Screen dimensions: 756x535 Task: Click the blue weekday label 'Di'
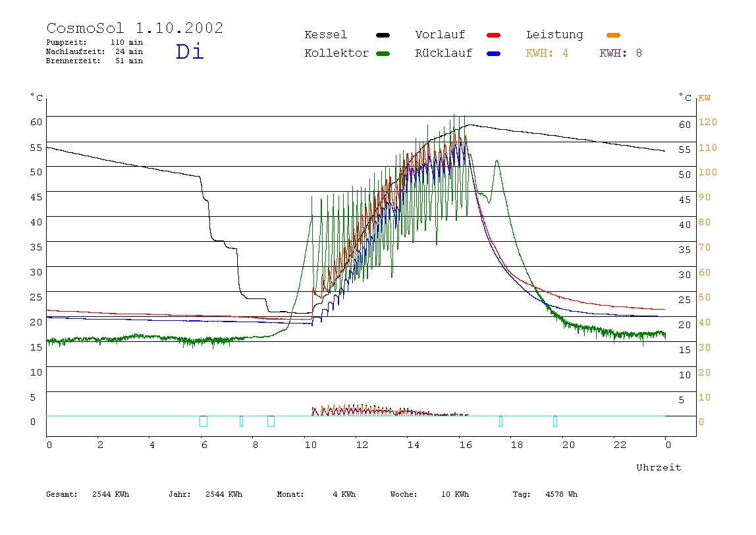tap(190, 51)
